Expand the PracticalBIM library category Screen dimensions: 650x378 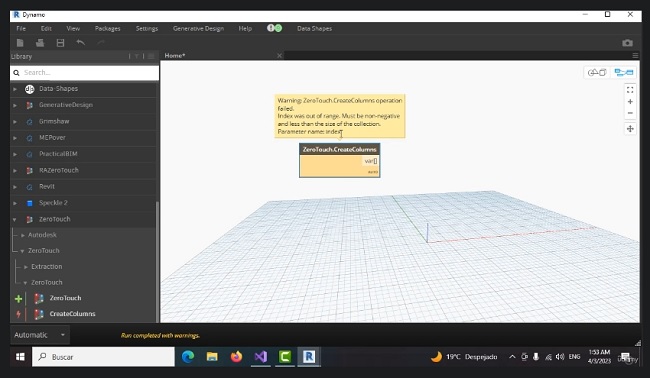click(x=15, y=154)
